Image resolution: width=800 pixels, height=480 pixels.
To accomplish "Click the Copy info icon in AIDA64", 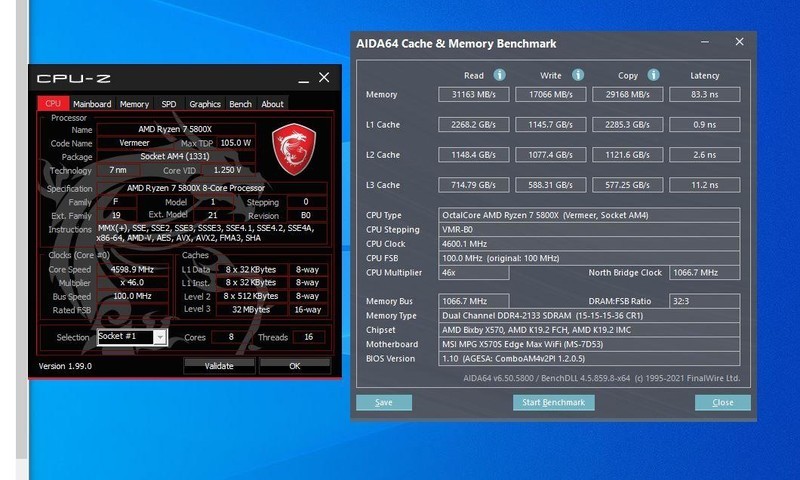I will click(654, 75).
